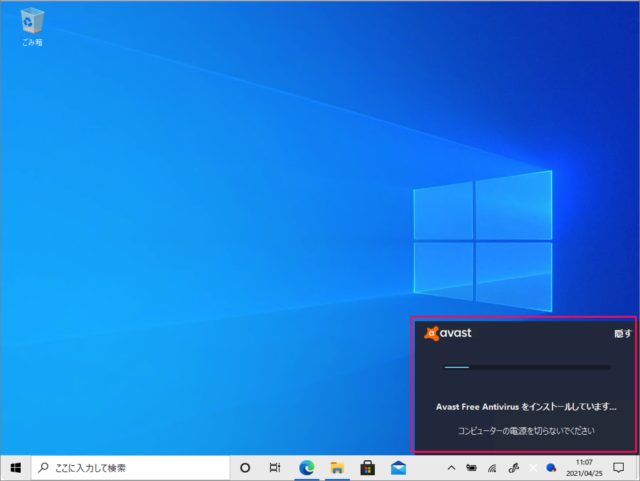The height and width of the screenshot is (481, 640).
Task: Expand hidden system tray icons
Action: [450, 467]
